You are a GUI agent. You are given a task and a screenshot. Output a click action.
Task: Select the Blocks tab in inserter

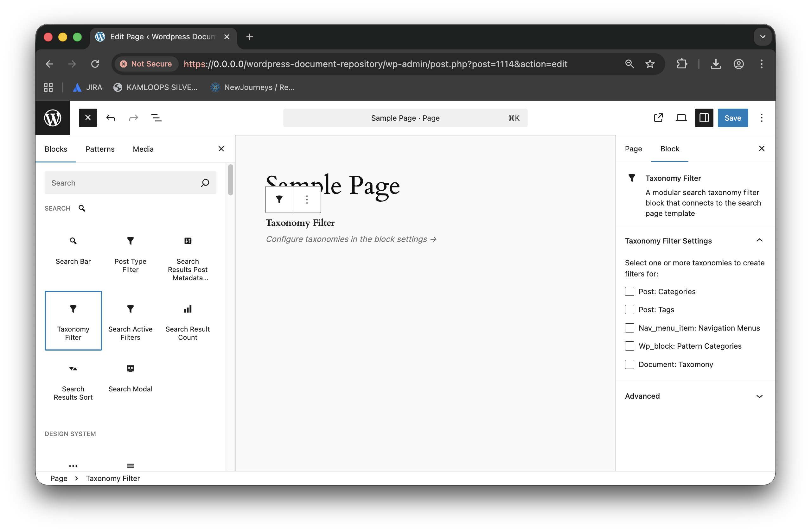coord(56,149)
